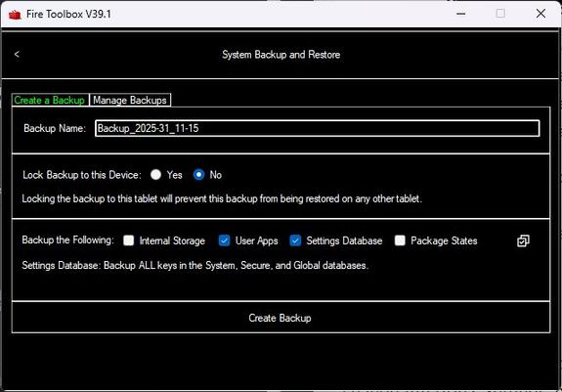This screenshot has width=562, height=392.
Task: Uncheck the User Apps checkbox
Action: point(225,240)
